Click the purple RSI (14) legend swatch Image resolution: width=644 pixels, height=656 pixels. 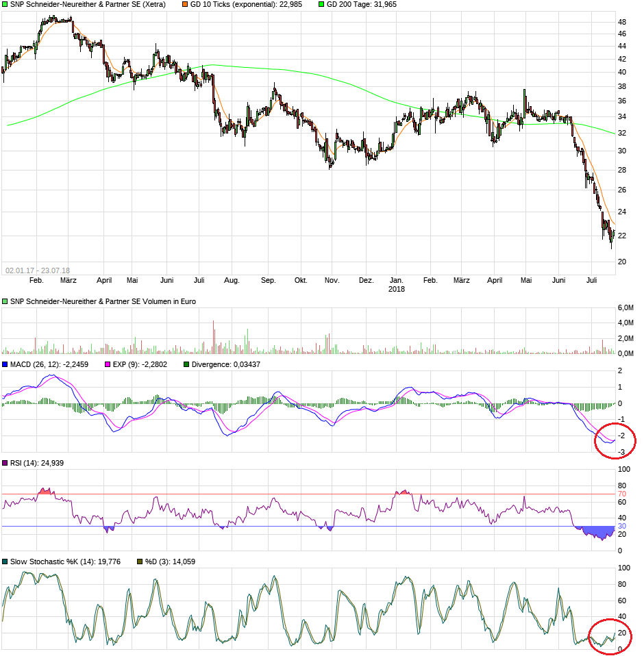[5, 463]
